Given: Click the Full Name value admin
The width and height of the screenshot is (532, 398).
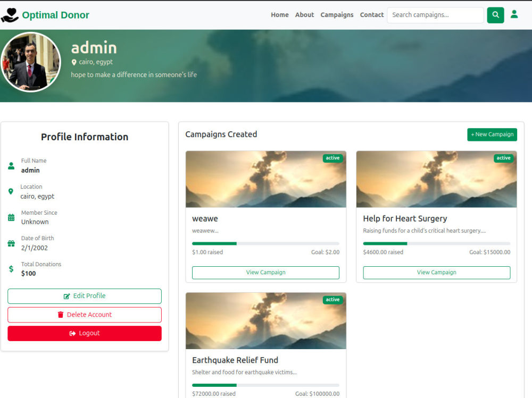Looking at the screenshot, I should point(30,171).
